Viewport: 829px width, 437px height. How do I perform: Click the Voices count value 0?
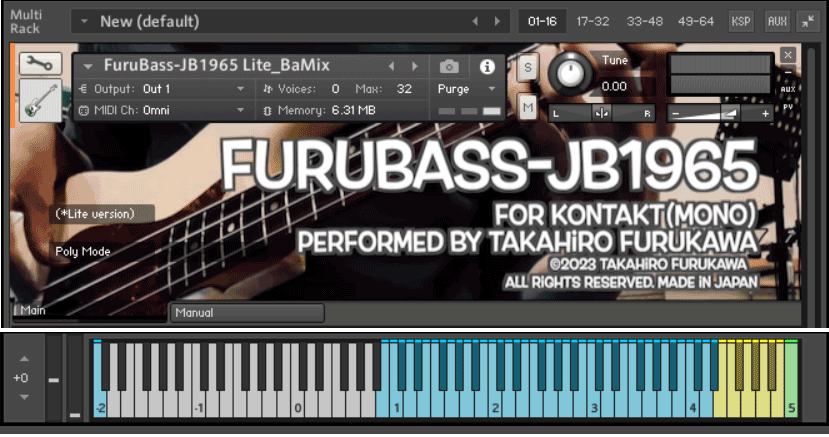pyautogui.click(x=335, y=89)
